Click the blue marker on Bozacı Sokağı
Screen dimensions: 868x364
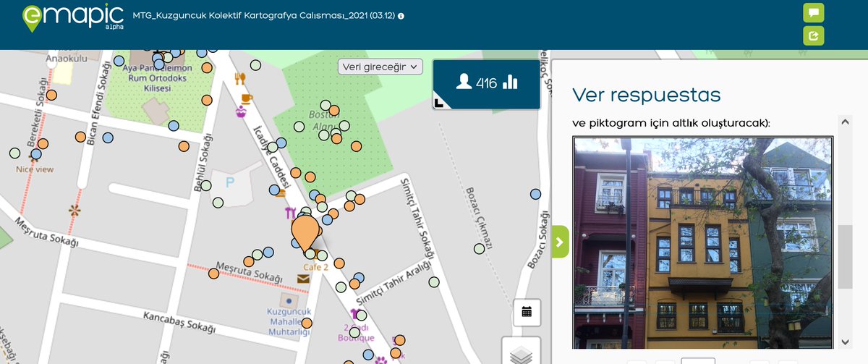[x=535, y=194]
